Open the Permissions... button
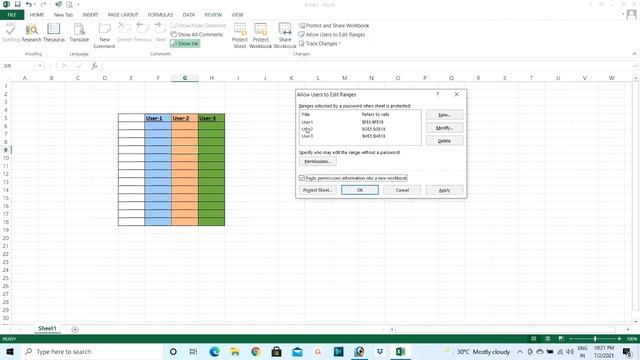The width and height of the screenshot is (640, 360). click(x=318, y=162)
